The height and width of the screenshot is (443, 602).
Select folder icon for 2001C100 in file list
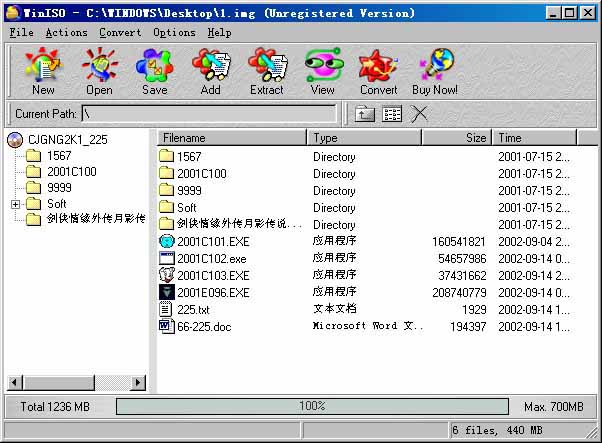coord(166,173)
